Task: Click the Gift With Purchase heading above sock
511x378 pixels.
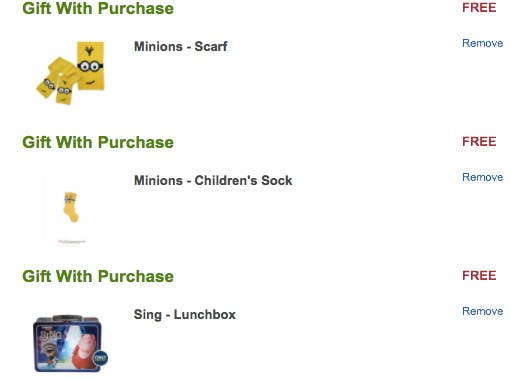Action: [x=98, y=142]
